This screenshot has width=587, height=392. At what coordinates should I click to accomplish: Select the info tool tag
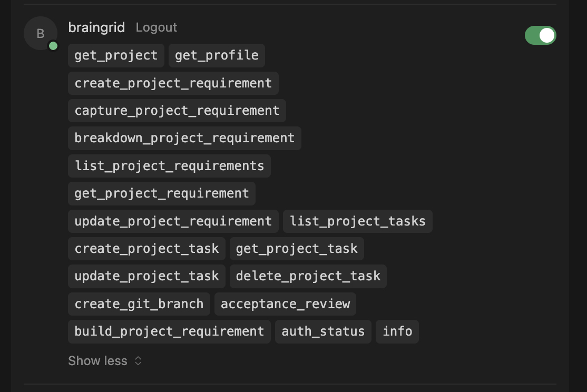point(397,331)
